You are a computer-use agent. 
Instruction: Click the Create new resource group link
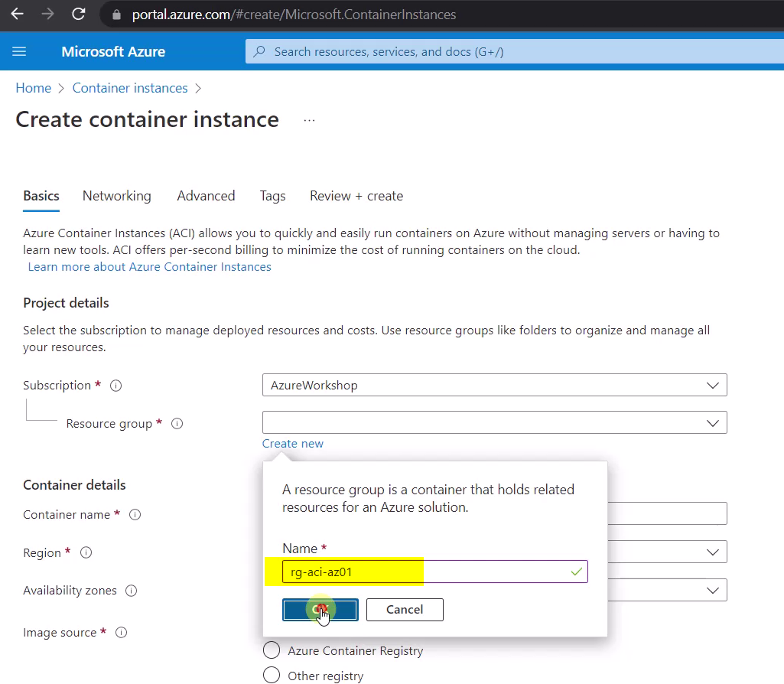(x=292, y=444)
